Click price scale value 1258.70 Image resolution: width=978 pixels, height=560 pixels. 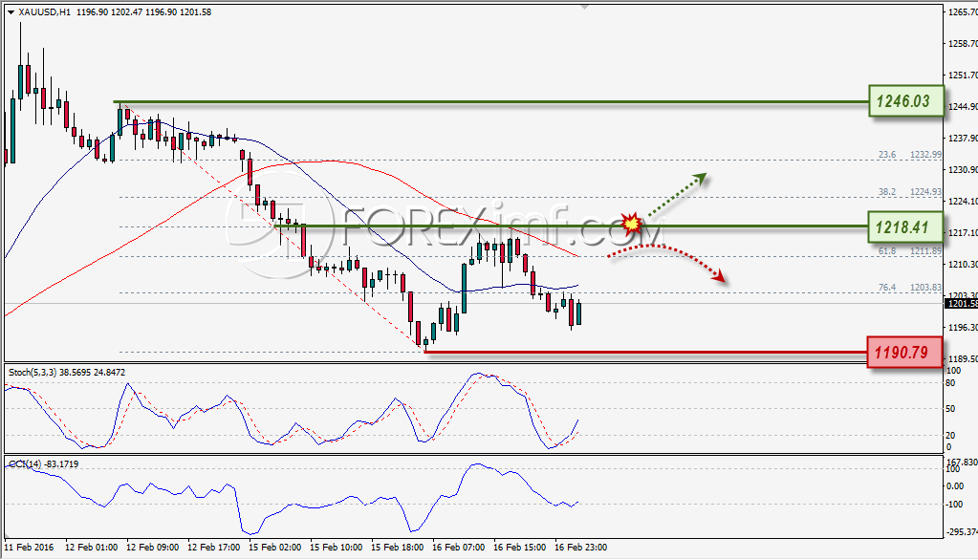point(963,44)
